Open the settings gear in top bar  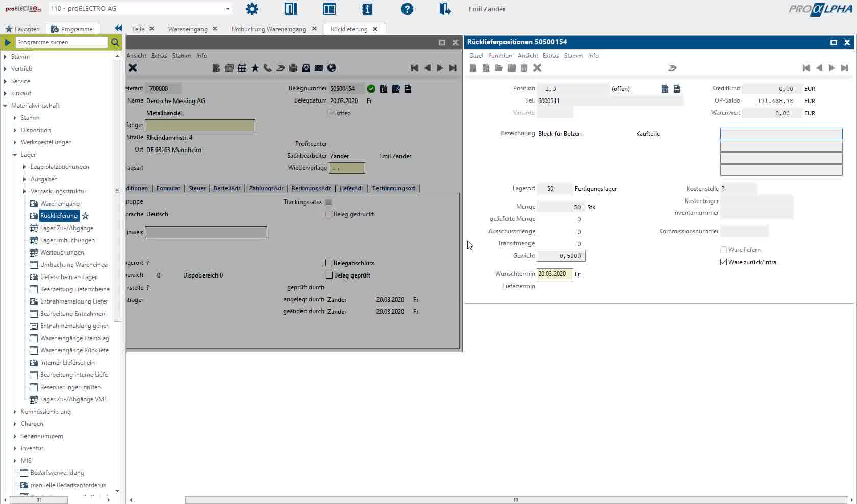pyautogui.click(x=252, y=9)
